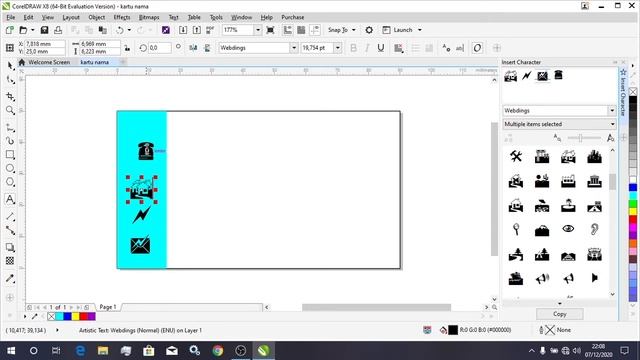The width and height of the screenshot is (640, 360).
Task: Click the Import icon
Action: [183, 30]
